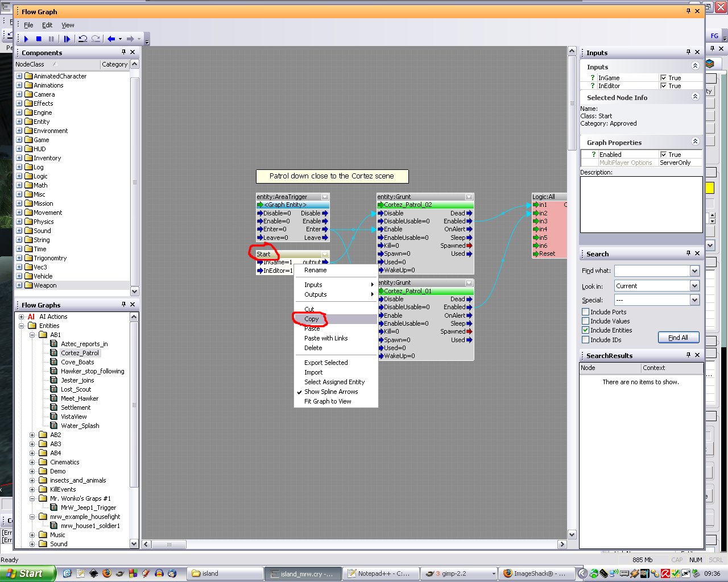Pin the SearchResults panel
This screenshot has height=582, width=728.
coord(688,355)
